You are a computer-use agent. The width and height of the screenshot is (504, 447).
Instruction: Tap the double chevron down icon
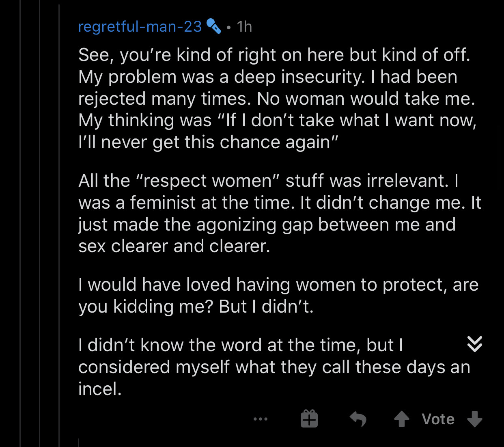pos(474,344)
